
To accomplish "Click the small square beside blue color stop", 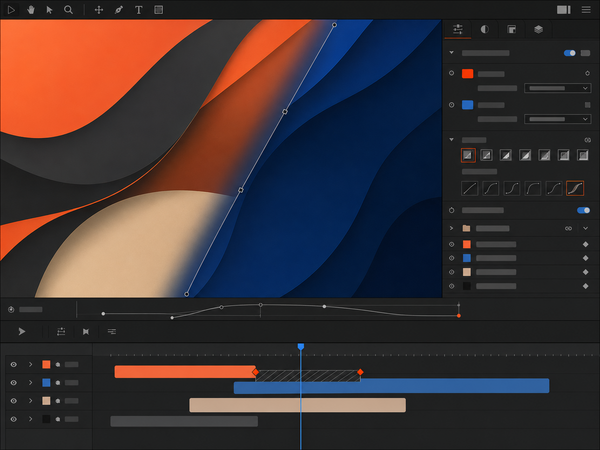I will 587,104.
